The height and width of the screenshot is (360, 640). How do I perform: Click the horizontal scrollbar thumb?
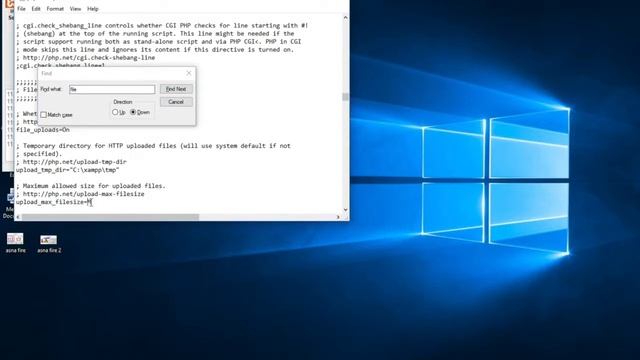tap(110, 217)
